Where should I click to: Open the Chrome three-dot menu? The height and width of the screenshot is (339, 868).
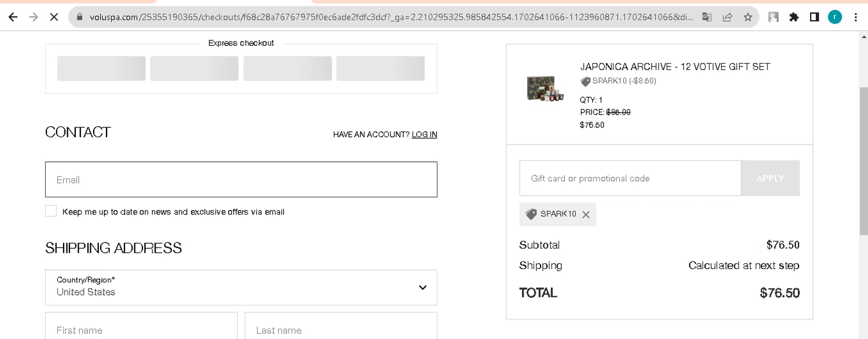click(856, 17)
